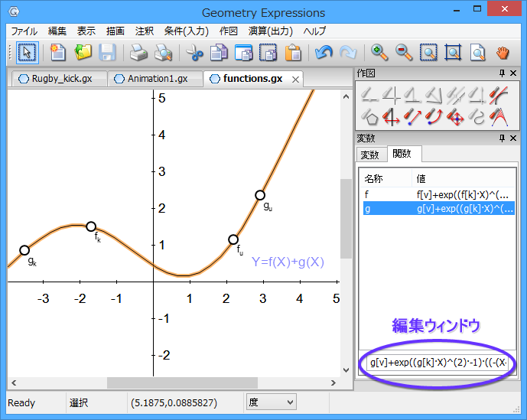The height and width of the screenshot is (420, 527).
Task: Open the ヘルプ menu
Action: 314,31
